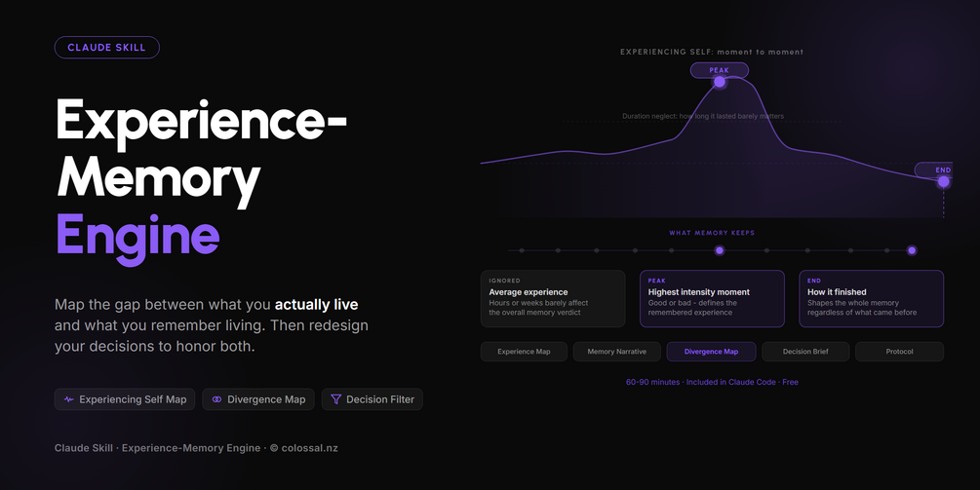This screenshot has height=490, width=980.
Task: Click the 'Duration neglect' chart annotation
Action: (703, 116)
